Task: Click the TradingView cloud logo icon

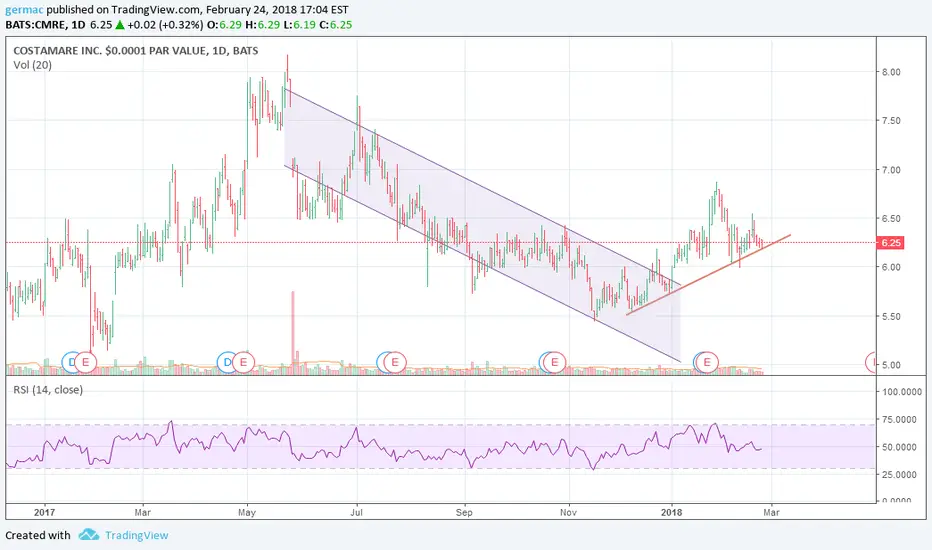Action: 89,535
